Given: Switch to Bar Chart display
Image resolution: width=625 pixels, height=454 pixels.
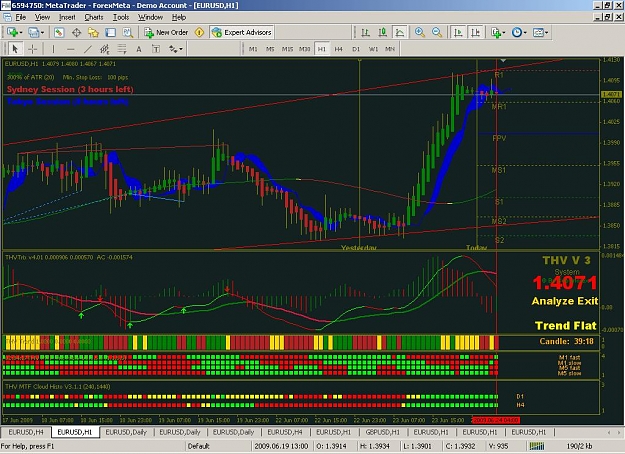Looking at the screenshot, I should (365, 32).
